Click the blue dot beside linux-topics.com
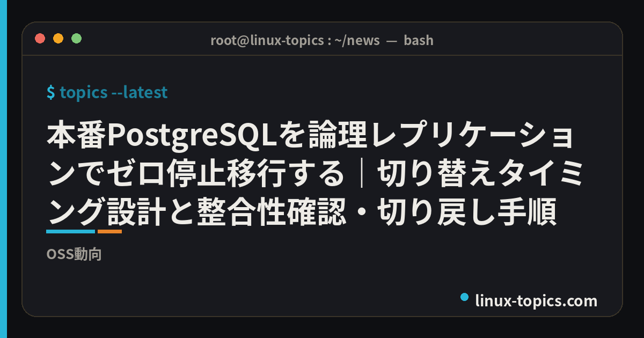644x338 pixels. coord(465,296)
